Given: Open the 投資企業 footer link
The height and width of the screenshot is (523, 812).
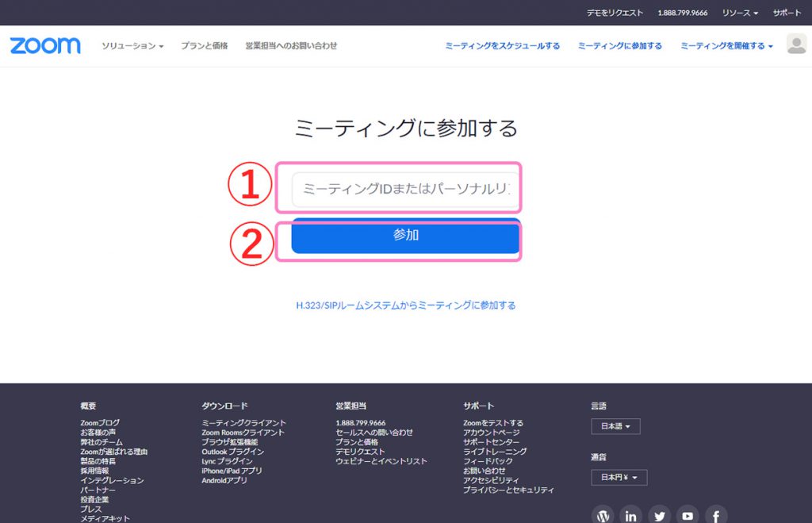Looking at the screenshot, I should point(95,500).
